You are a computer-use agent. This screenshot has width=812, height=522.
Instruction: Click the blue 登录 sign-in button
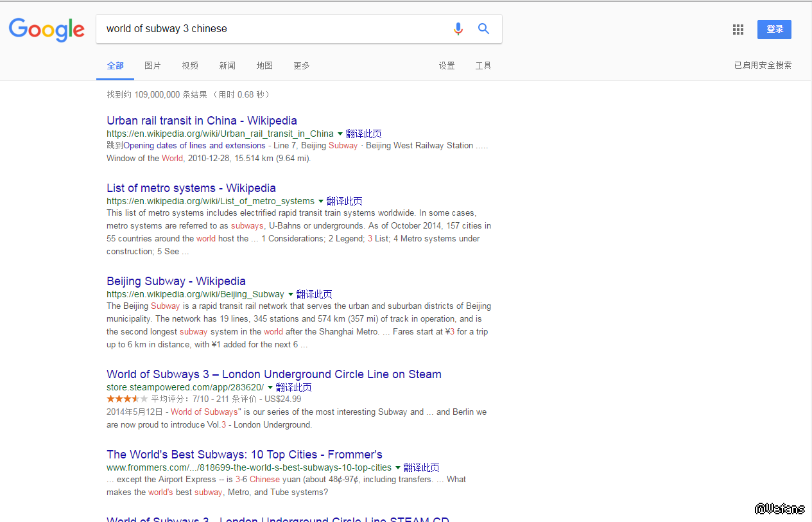[x=774, y=30]
